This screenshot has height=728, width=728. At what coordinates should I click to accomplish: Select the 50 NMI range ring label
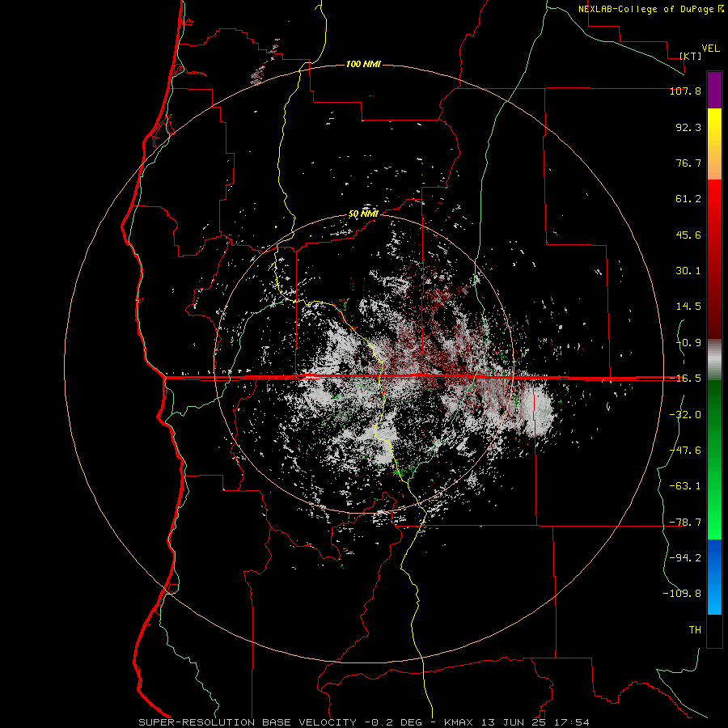point(363,214)
